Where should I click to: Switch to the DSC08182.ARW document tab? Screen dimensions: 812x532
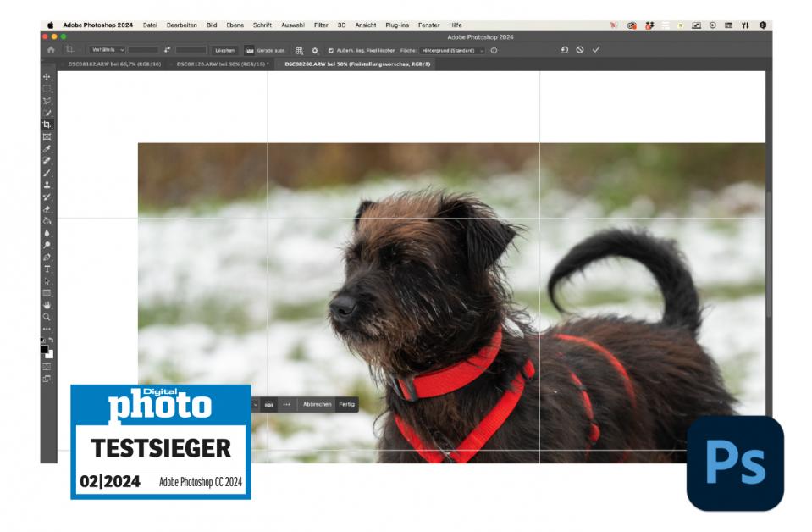point(113,64)
